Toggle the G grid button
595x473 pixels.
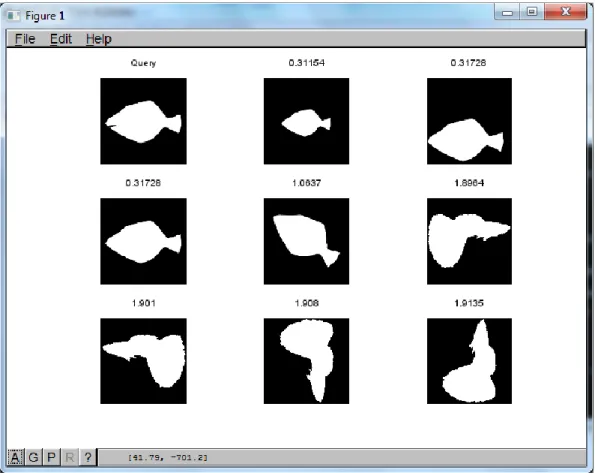(33, 457)
